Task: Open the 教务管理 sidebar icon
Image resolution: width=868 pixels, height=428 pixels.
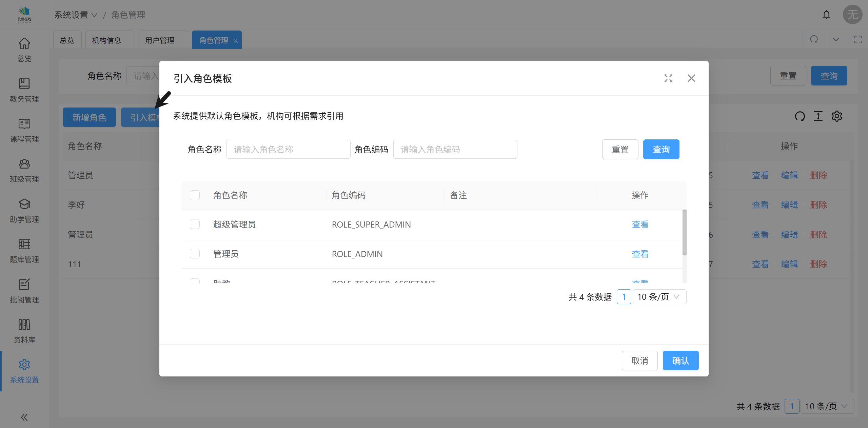Action: [x=24, y=83]
